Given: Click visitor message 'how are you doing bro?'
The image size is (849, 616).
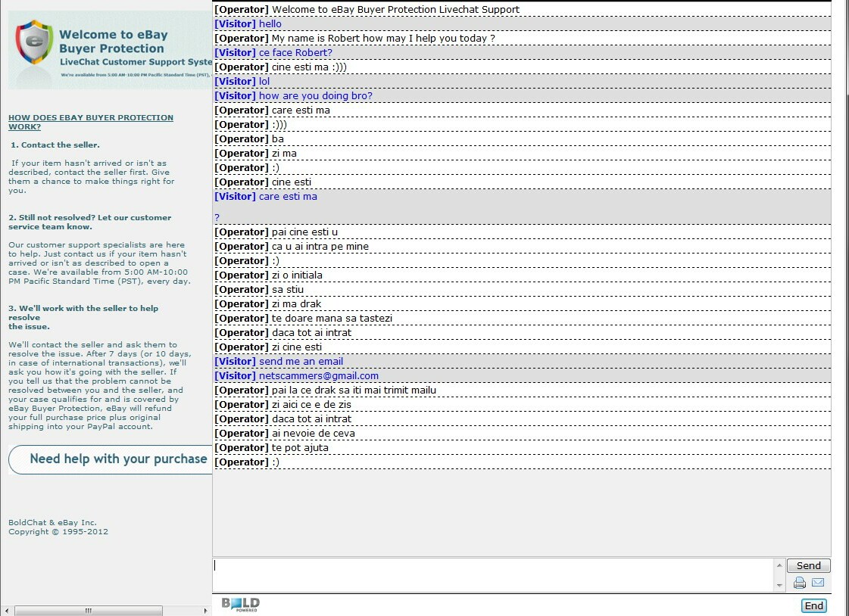Looking at the screenshot, I should point(316,95).
